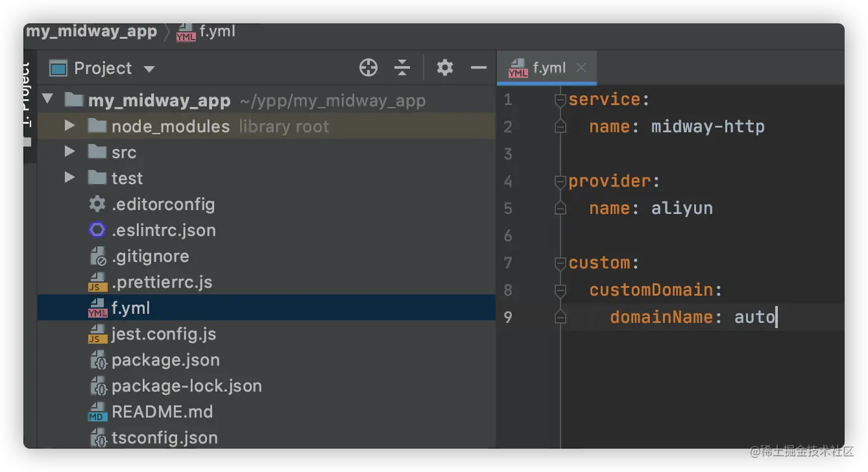
Task: Open Project panel settings gear
Action: tap(444, 67)
